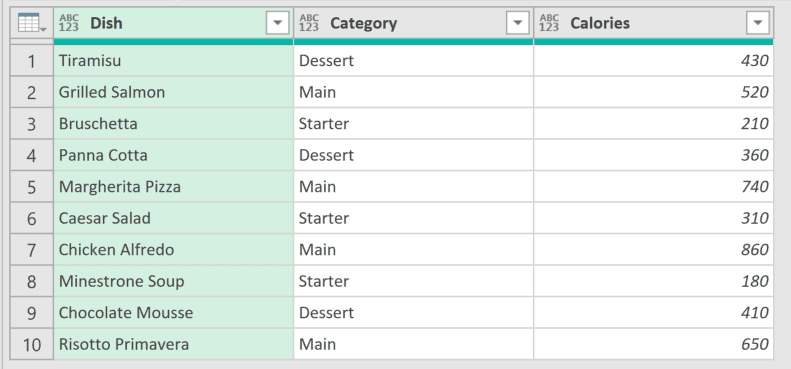791x369 pixels.
Task: Click the Dessert category cell for Panna Cotta
Action: pyautogui.click(x=414, y=155)
